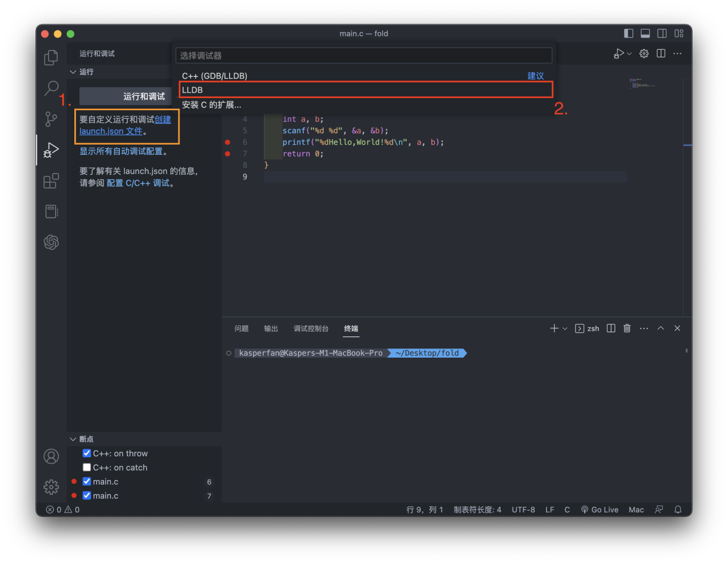This screenshot has width=728, height=564.
Task: Open the Extensions view icon
Action: 51,181
